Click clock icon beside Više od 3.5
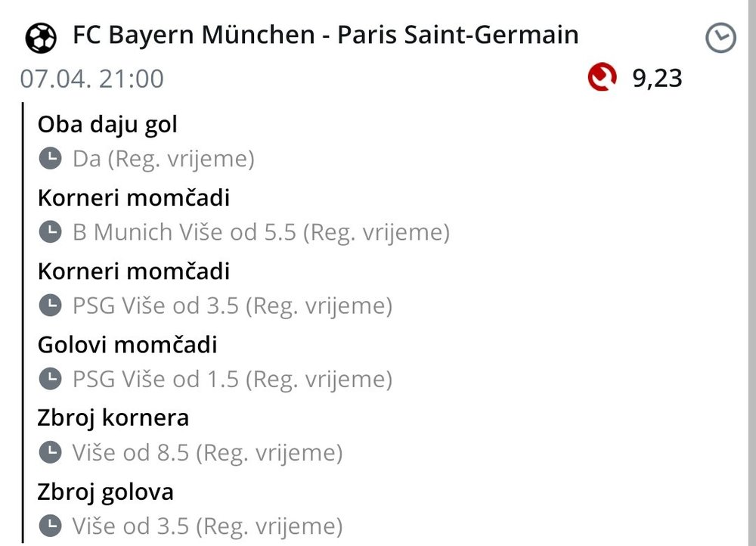 [50, 526]
